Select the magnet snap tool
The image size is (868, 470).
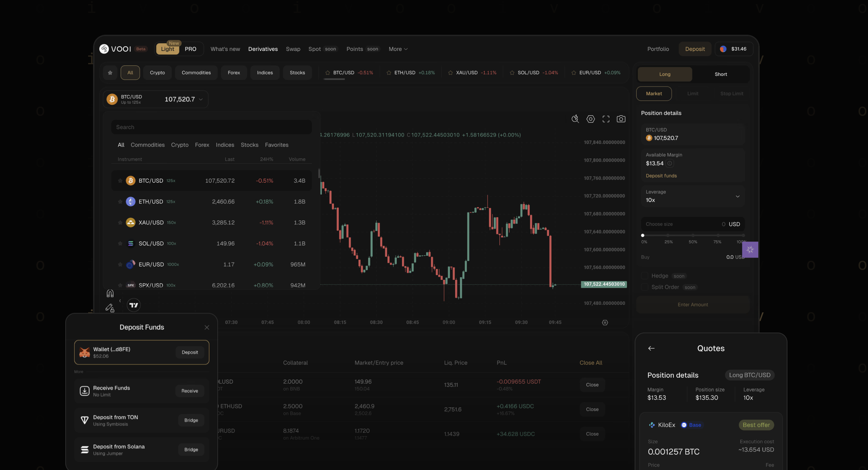coord(110,294)
